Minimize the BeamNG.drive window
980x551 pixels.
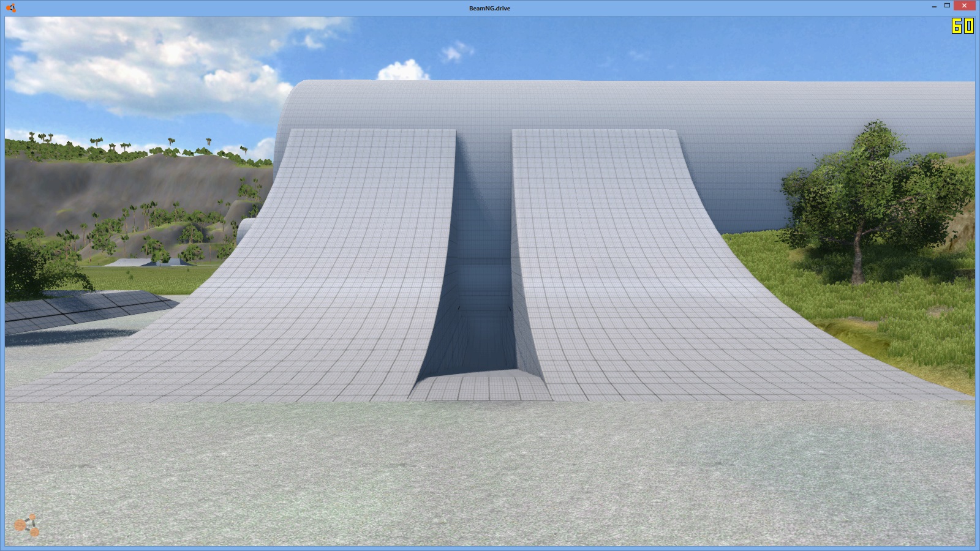pyautogui.click(x=934, y=7)
